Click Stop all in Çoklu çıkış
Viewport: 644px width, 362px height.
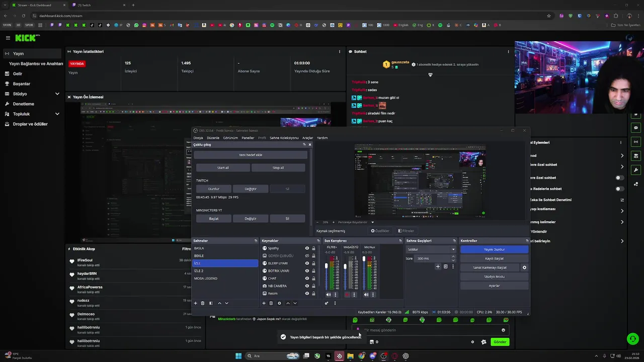click(x=278, y=168)
